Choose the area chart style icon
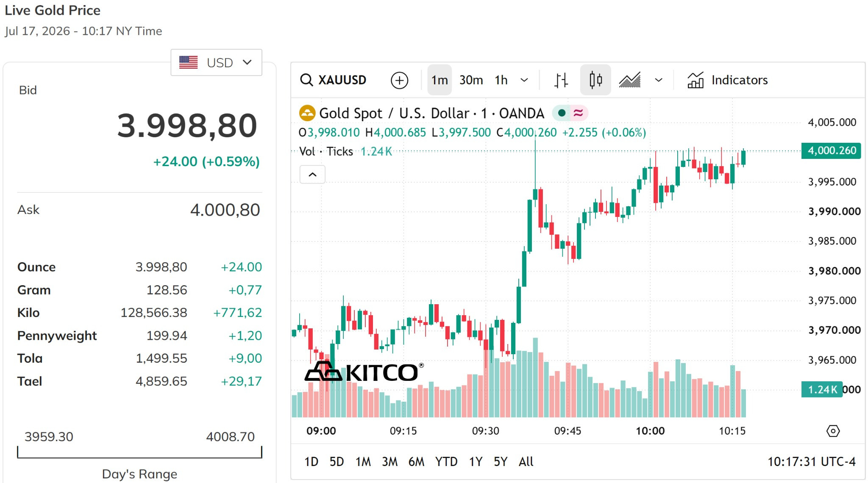Image resolution: width=868 pixels, height=483 pixels. click(630, 80)
